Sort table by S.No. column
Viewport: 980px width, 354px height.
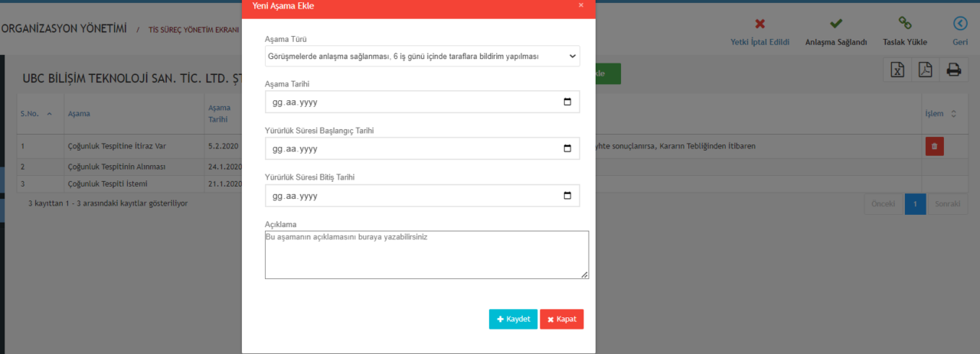point(36,114)
